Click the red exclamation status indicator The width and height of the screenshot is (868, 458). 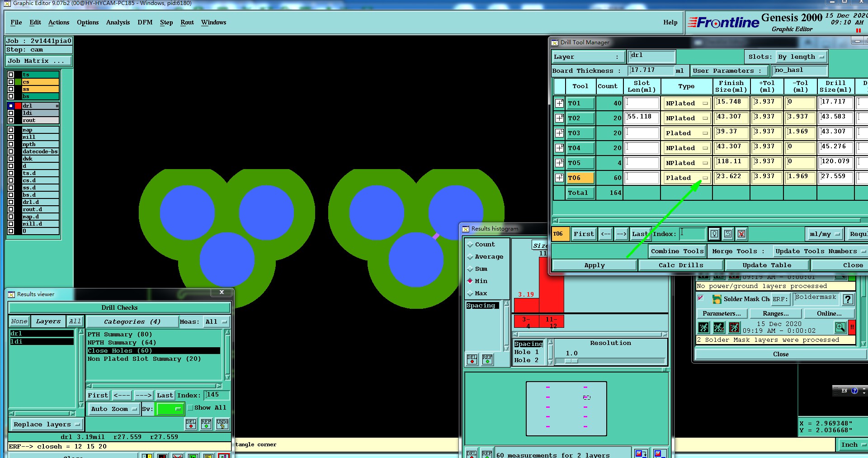coord(852,327)
